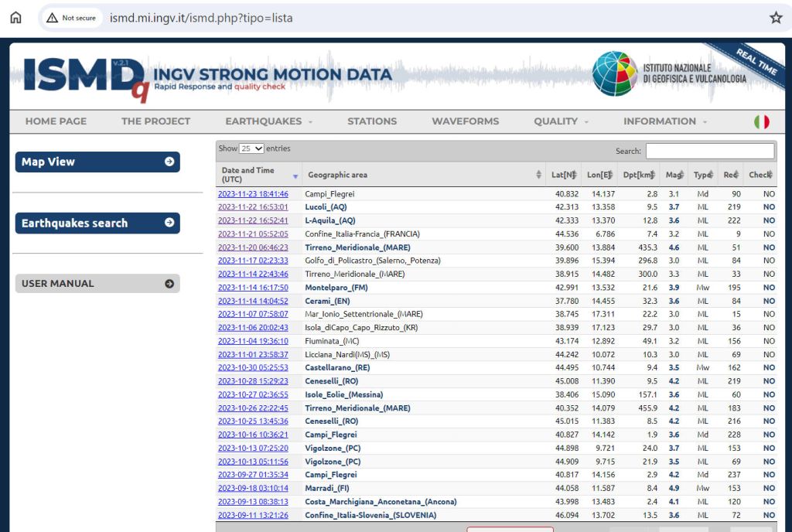Click the INGV institute globe logo

click(x=615, y=74)
